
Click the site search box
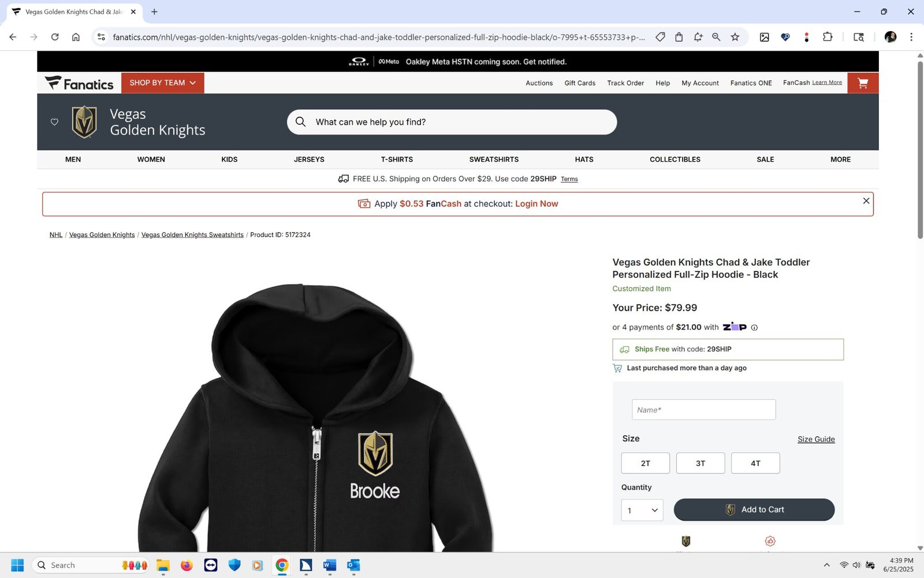pos(452,122)
